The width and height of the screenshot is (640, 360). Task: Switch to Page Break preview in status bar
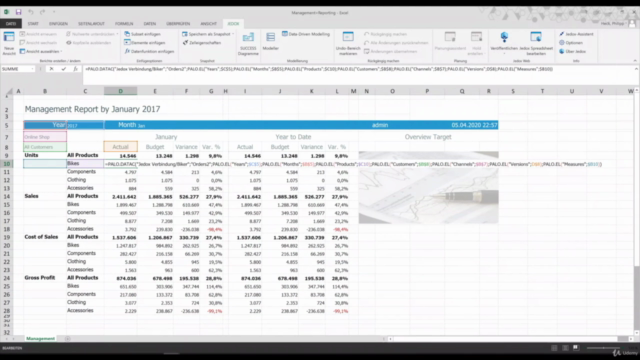tap(576, 348)
